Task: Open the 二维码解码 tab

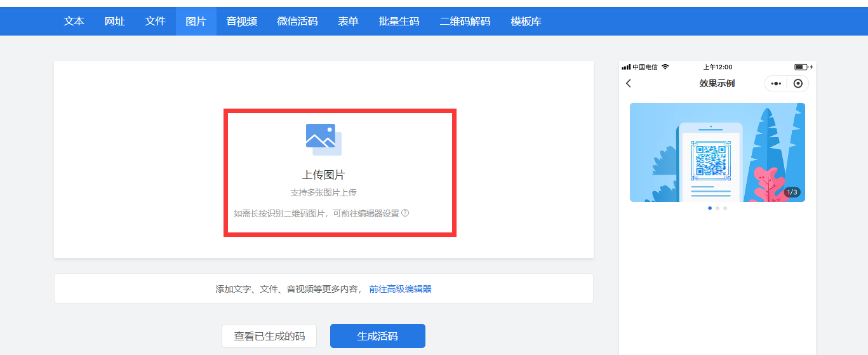Action: [x=465, y=21]
